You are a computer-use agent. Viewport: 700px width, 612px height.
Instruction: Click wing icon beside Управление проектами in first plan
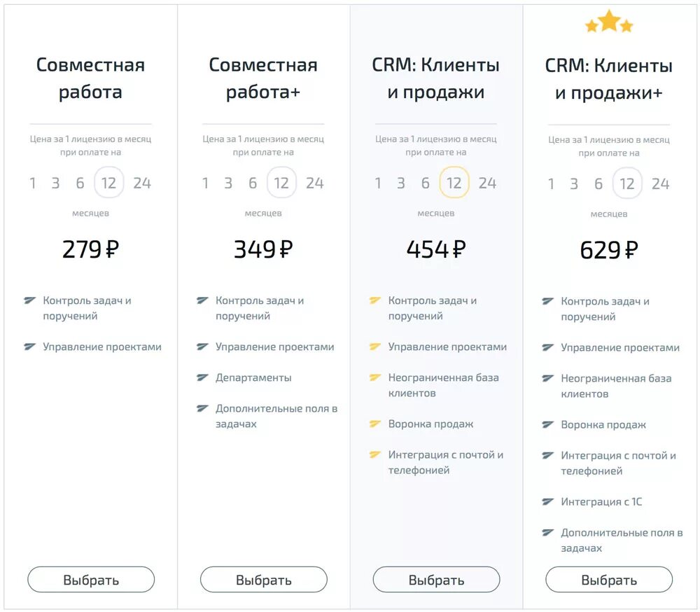[29, 347]
